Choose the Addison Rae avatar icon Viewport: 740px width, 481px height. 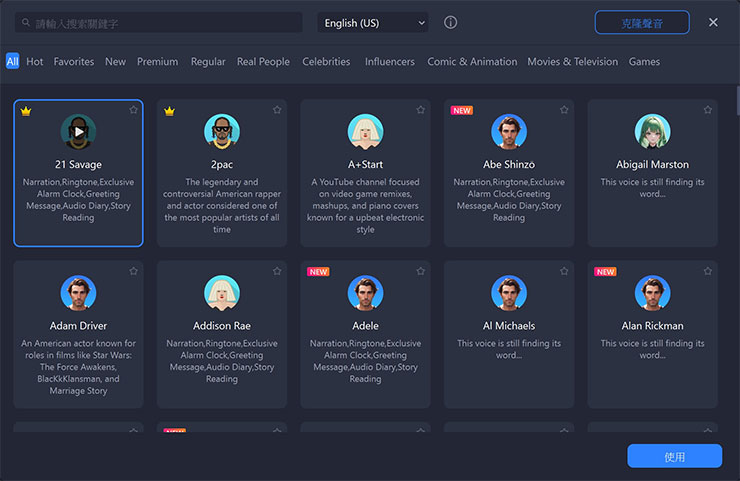pyautogui.click(x=222, y=293)
